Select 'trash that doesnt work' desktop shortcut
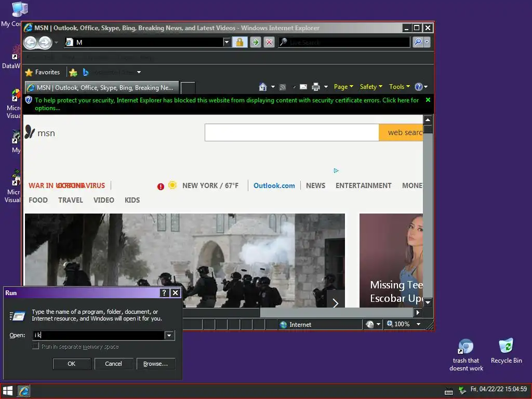Image resolution: width=532 pixels, height=399 pixels. pyautogui.click(x=466, y=355)
